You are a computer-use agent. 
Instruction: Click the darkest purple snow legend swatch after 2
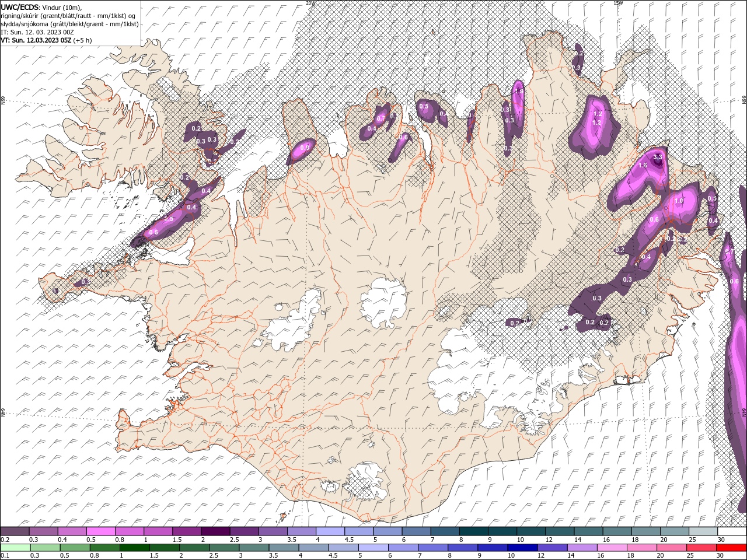click(x=215, y=531)
